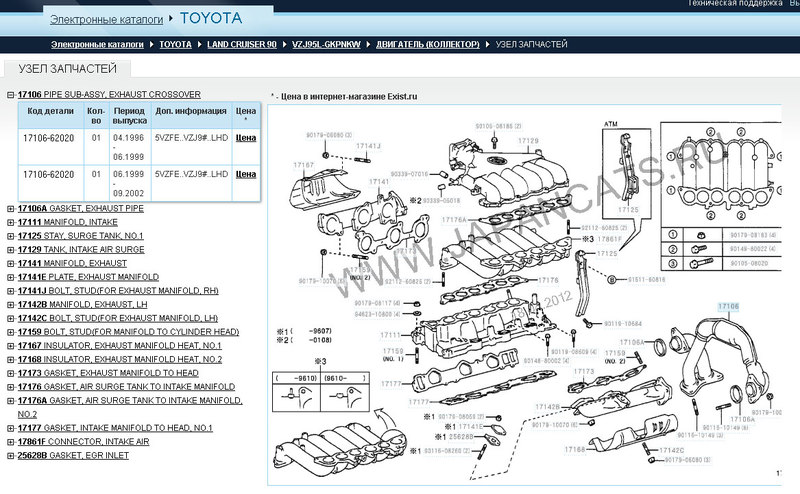Click highlighted 17106 label in diagram
The width and height of the screenshot is (800, 494).
729,307
